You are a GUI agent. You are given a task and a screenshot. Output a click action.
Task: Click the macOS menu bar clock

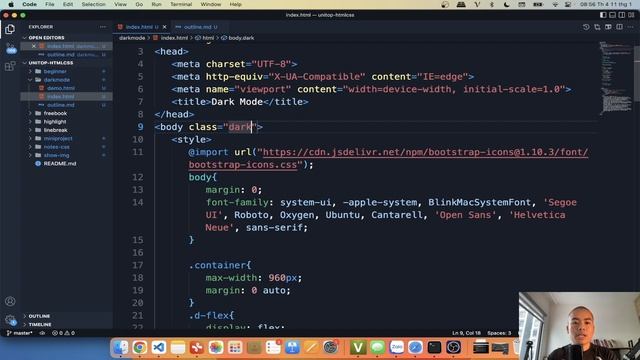pos(605,4)
